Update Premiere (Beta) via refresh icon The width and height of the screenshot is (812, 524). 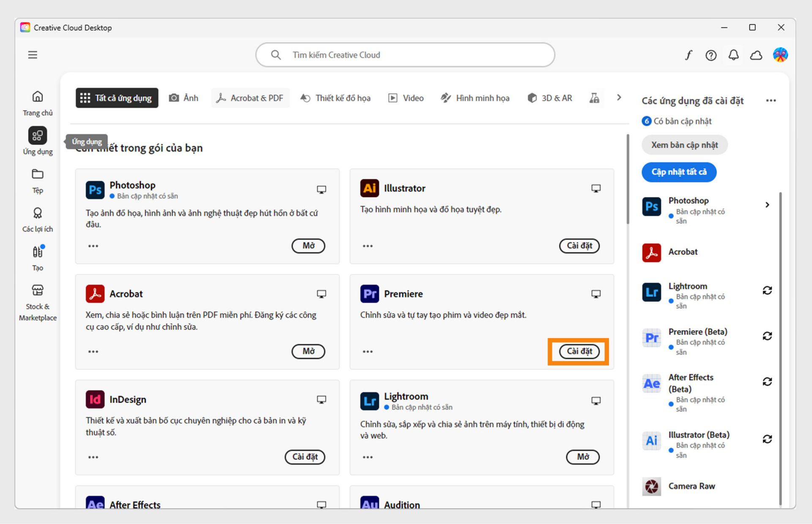(x=767, y=336)
